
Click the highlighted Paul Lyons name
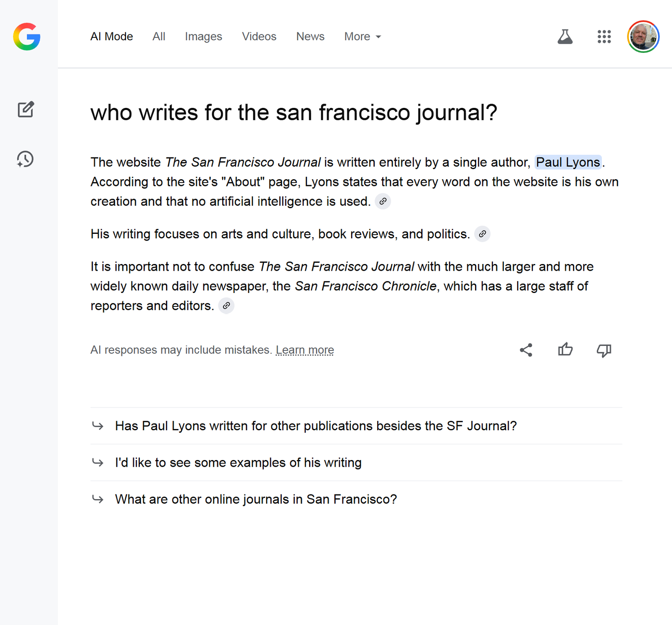point(568,162)
